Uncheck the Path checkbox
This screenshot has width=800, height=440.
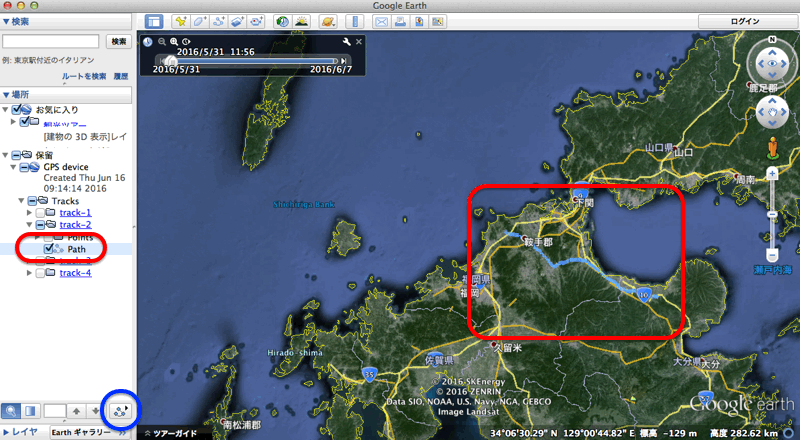(50, 249)
